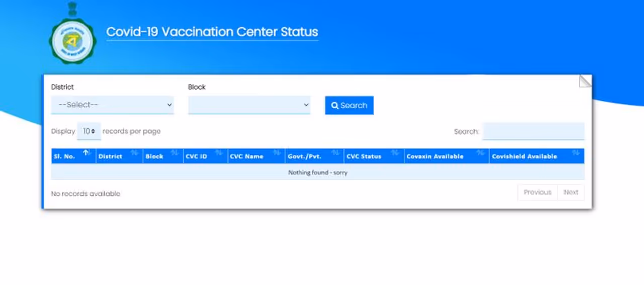Sort by CVC Status column arrows
This screenshot has width=644, height=285.
(x=395, y=153)
